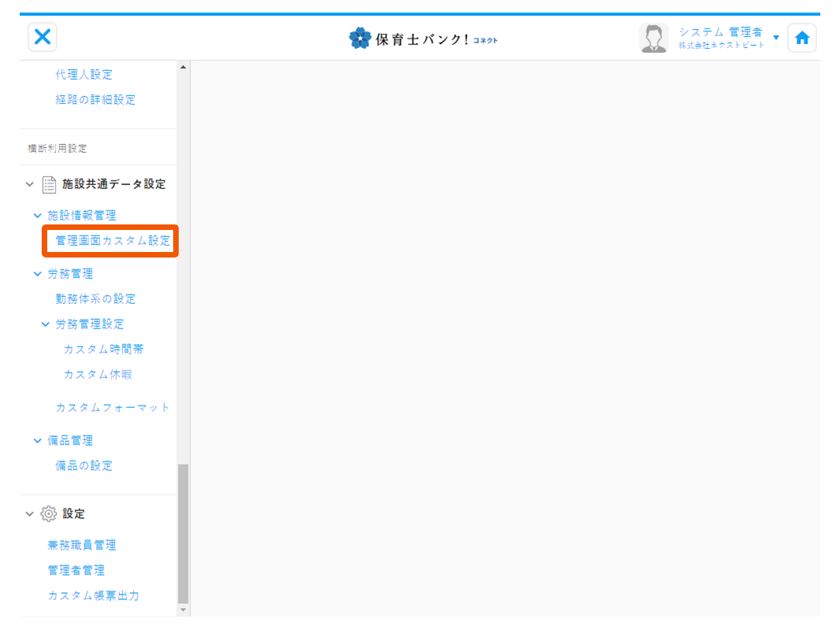Select 備品の設定
Viewport: 840px width, 630px height.
pos(84,465)
